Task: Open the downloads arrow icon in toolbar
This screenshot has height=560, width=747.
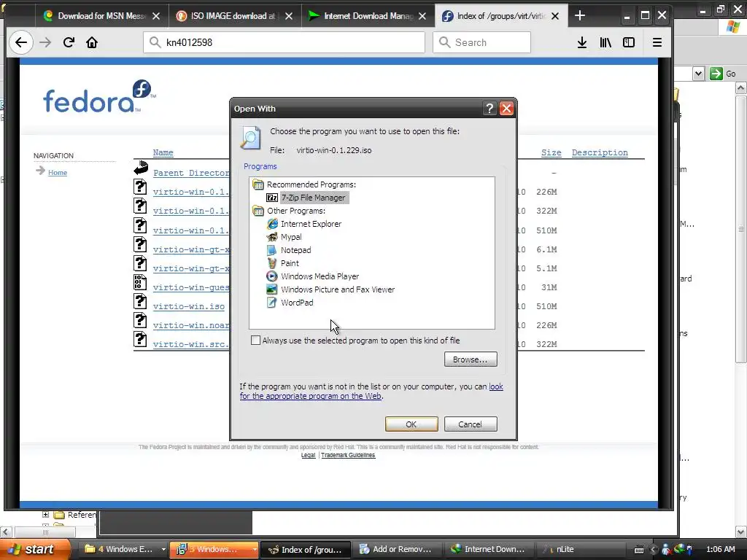Action: point(581,42)
